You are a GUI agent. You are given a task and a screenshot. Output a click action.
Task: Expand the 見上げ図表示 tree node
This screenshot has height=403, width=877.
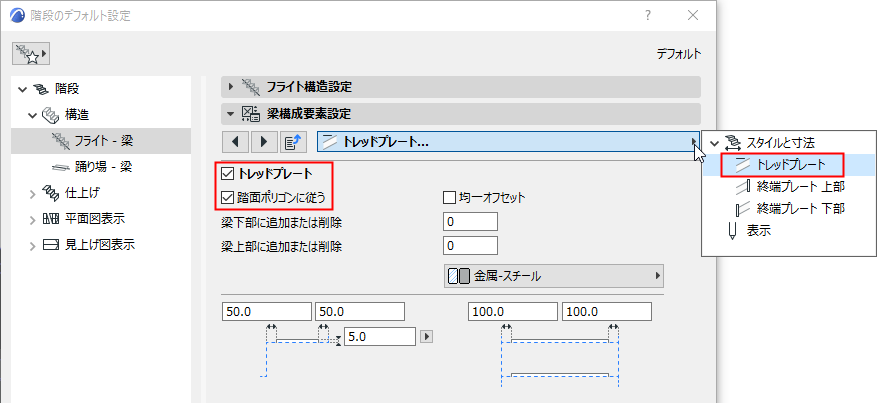click(x=32, y=245)
